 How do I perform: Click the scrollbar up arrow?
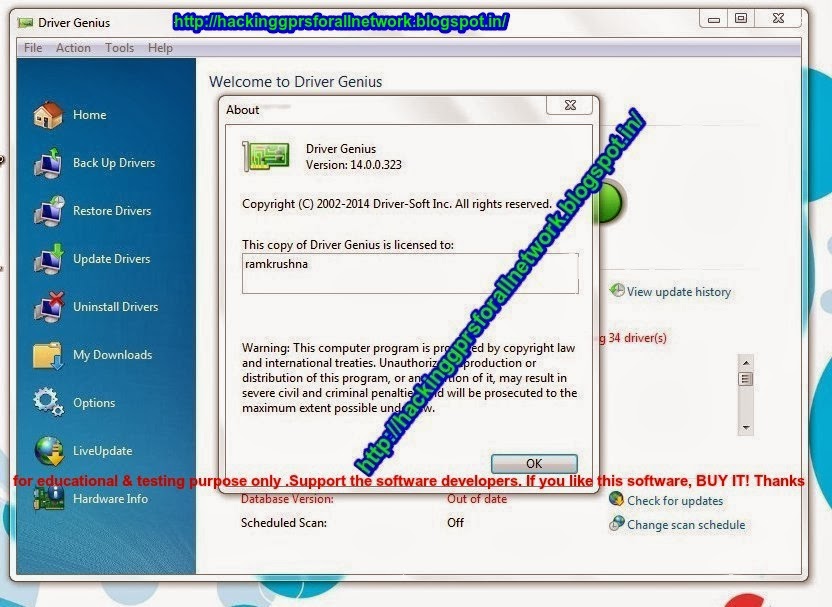(x=746, y=363)
